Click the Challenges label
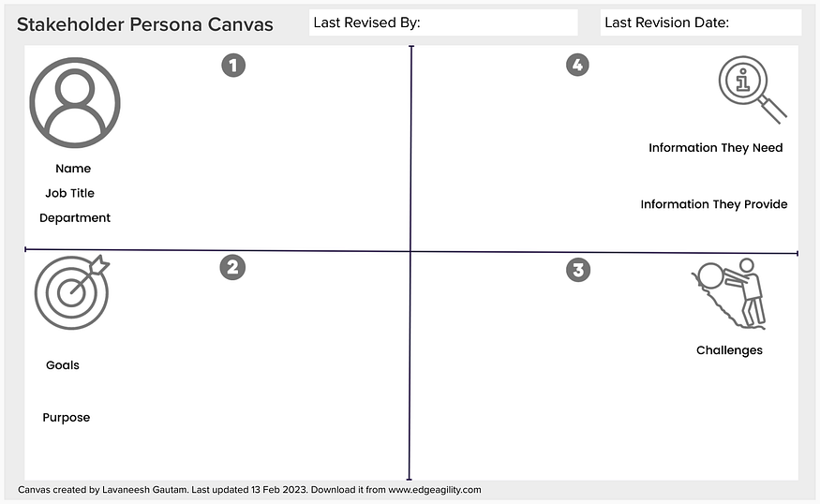 tap(729, 350)
